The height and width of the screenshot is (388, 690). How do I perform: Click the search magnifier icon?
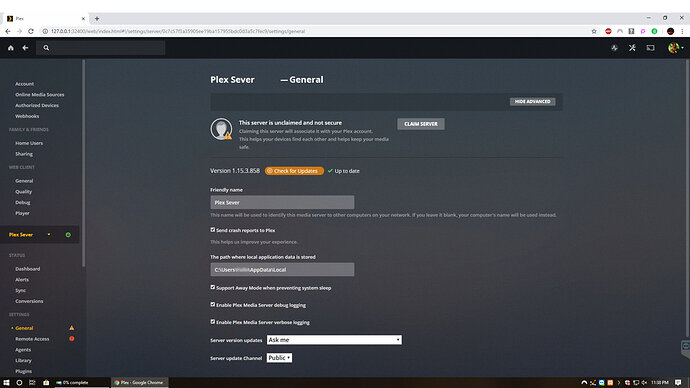tap(46, 48)
